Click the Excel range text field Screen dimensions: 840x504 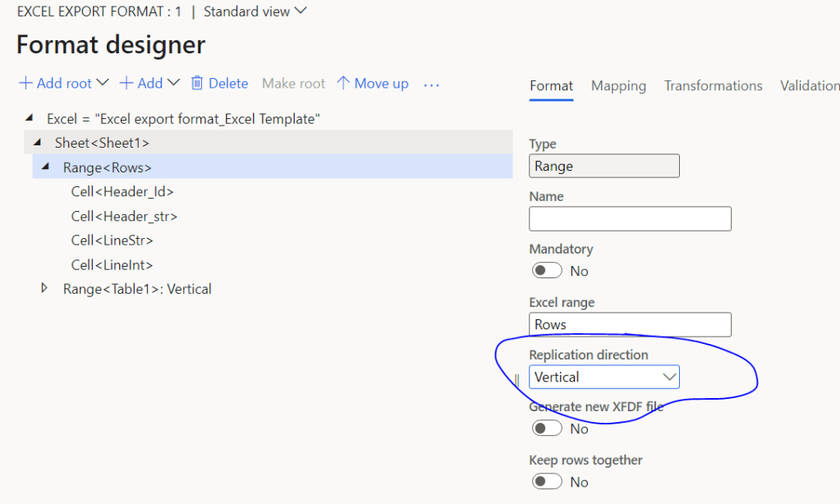tap(630, 324)
